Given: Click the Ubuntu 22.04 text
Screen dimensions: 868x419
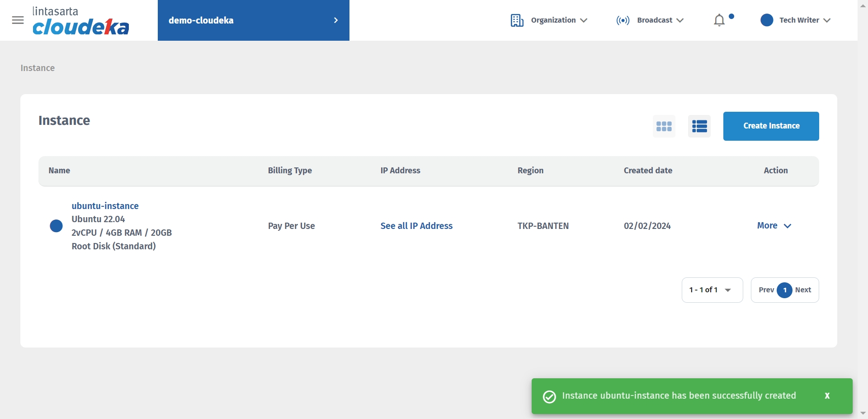Looking at the screenshot, I should [x=98, y=219].
